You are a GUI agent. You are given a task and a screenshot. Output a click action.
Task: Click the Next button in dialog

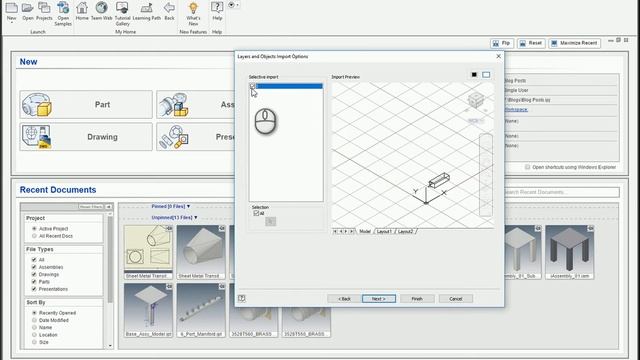coord(378,299)
